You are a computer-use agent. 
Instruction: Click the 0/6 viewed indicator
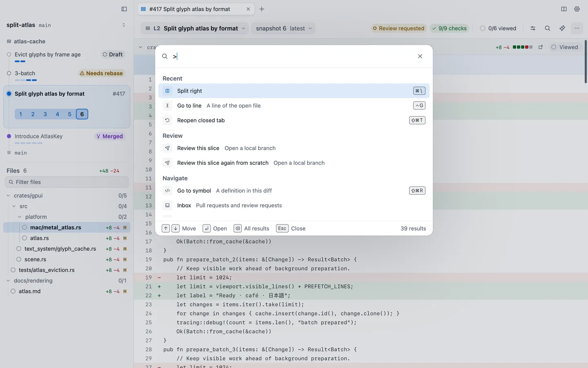click(x=498, y=28)
